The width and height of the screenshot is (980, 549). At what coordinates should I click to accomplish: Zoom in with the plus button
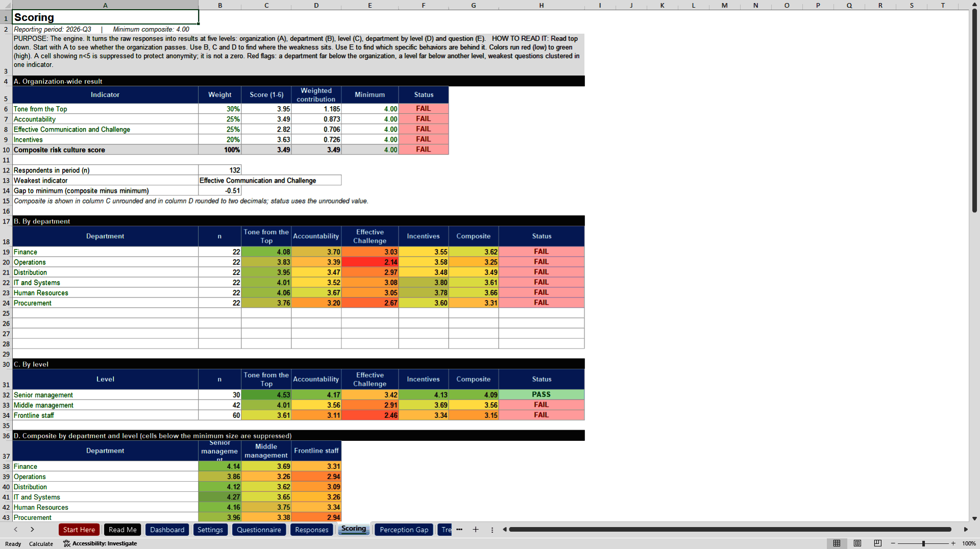(x=953, y=543)
